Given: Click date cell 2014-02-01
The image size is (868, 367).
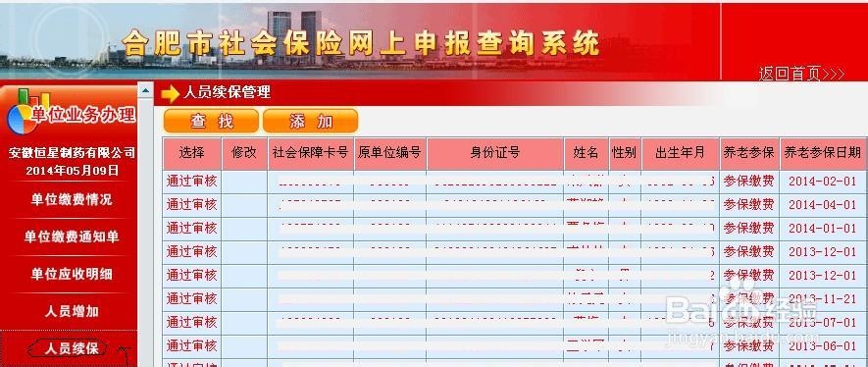Looking at the screenshot, I should [x=823, y=181].
